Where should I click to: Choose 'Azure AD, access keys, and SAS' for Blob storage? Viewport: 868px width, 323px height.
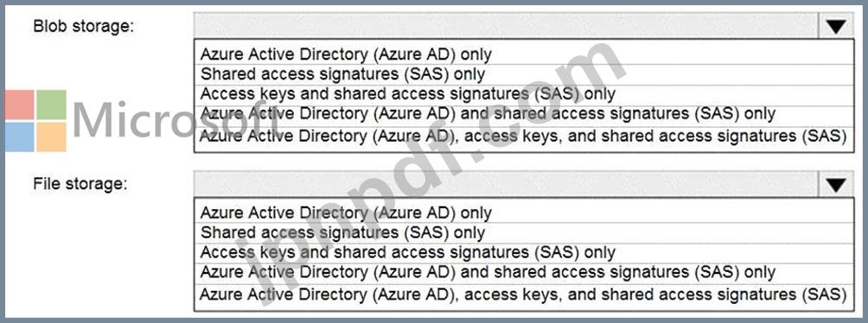coord(524,136)
